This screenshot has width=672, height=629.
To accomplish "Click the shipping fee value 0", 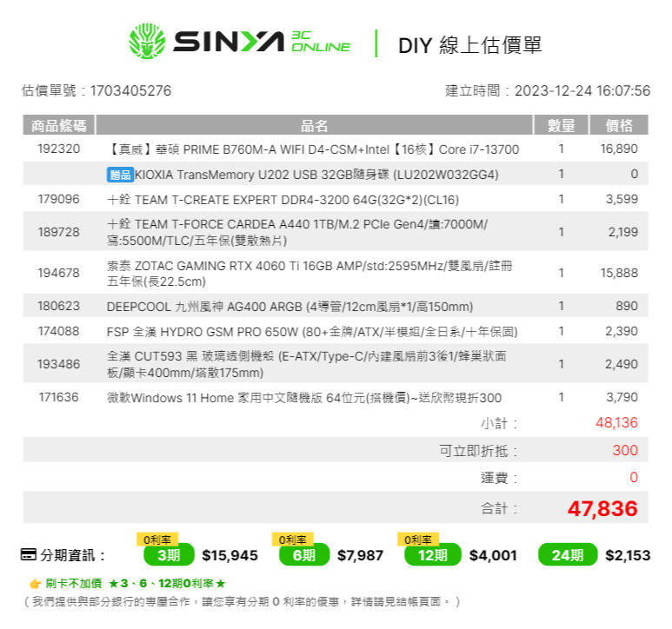I will coord(634,478).
